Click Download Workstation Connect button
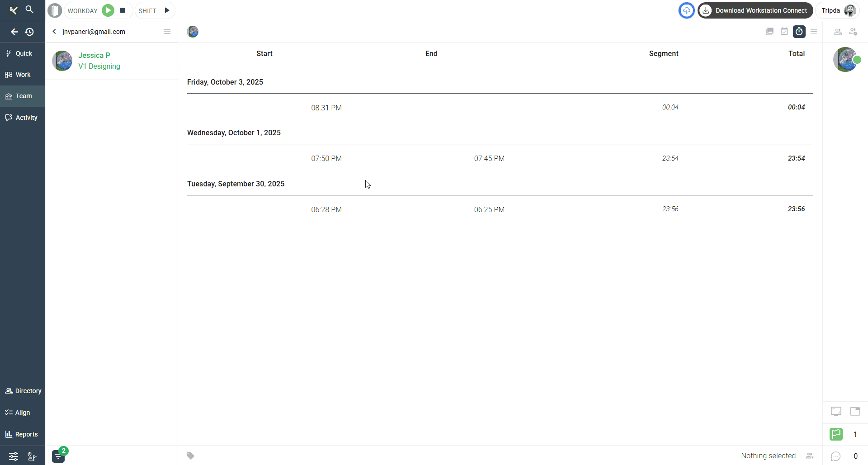The height and width of the screenshot is (465, 868). pos(755,10)
